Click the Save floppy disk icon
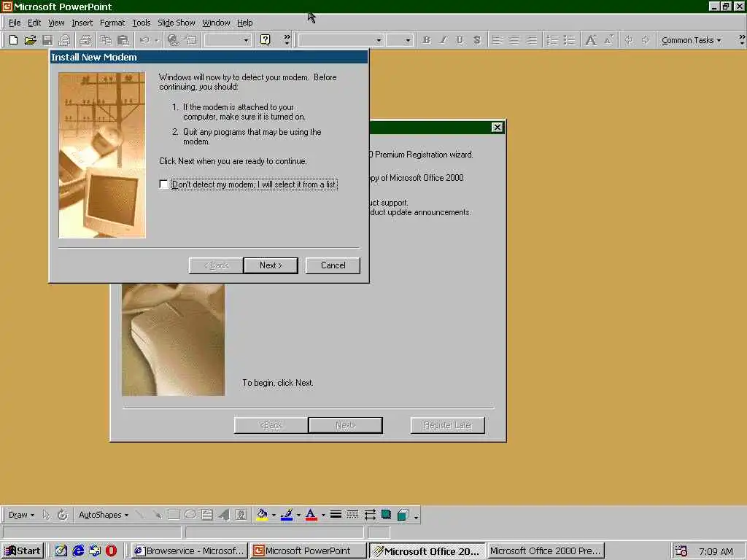 tap(47, 40)
